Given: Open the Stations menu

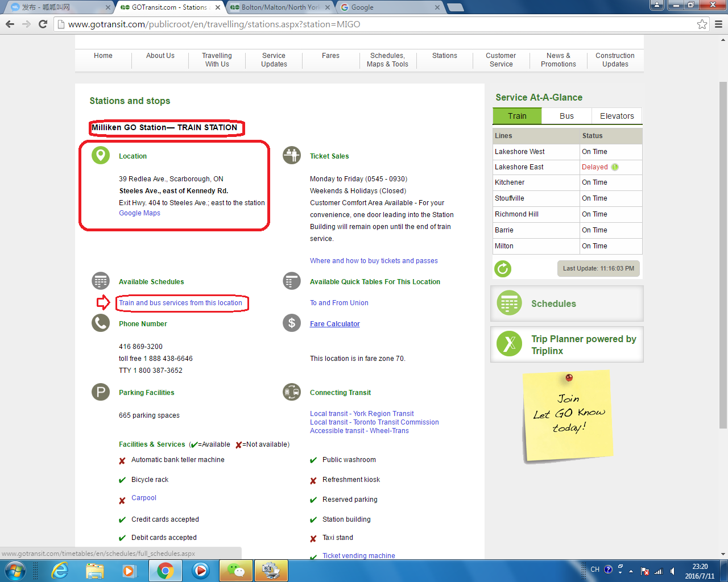Looking at the screenshot, I should [x=445, y=56].
